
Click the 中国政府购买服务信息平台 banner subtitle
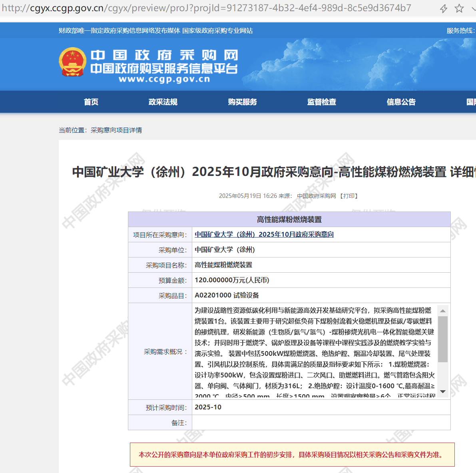(x=164, y=69)
